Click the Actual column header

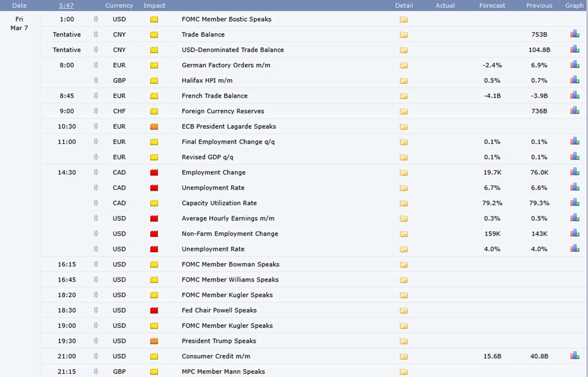pyautogui.click(x=445, y=6)
